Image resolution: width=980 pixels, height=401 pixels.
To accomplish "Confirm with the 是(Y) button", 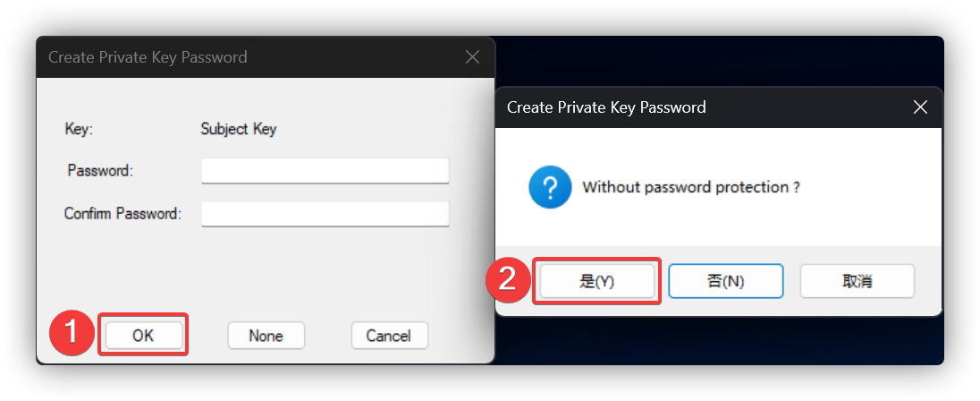I will pos(597,281).
